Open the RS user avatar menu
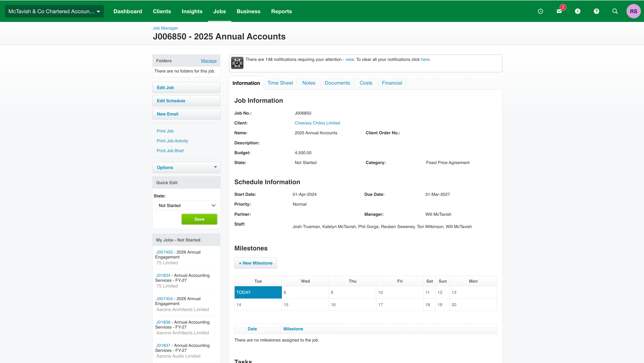This screenshot has height=363, width=644. pyautogui.click(x=633, y=11)
